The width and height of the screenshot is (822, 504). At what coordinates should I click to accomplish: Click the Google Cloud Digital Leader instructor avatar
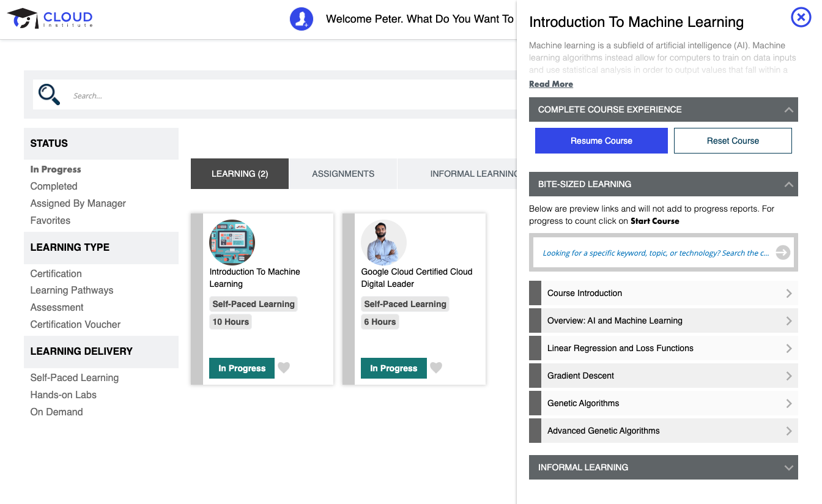(383, 242)
